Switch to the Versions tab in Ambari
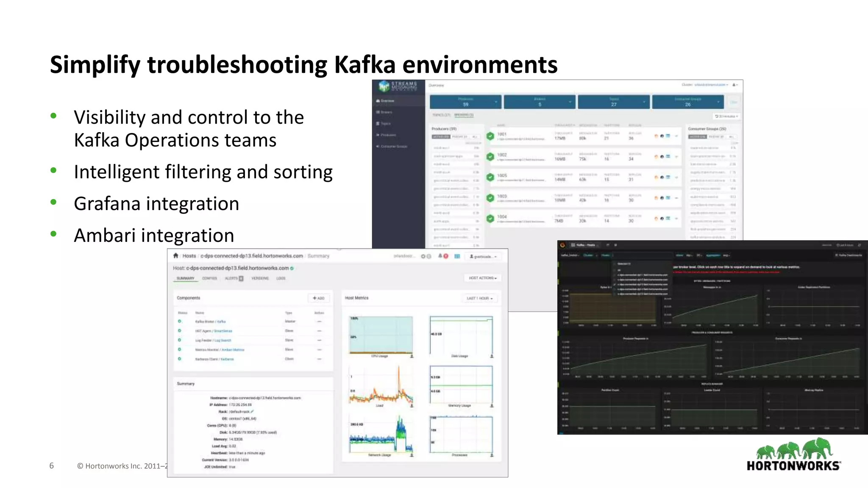The image size is (868, 488). (260, 278)
